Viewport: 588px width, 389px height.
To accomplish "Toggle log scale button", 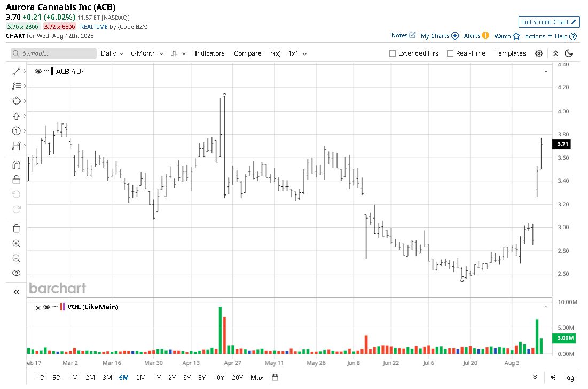I will [569, 378].
